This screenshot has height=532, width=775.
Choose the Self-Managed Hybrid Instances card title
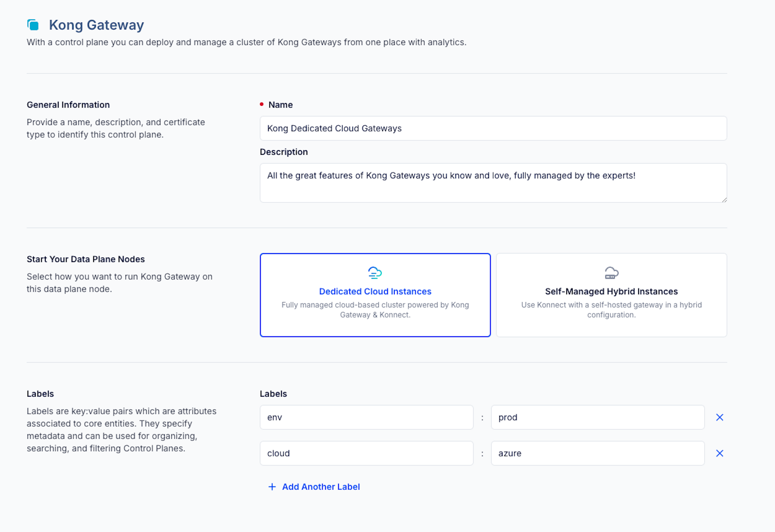coord(611,291)
